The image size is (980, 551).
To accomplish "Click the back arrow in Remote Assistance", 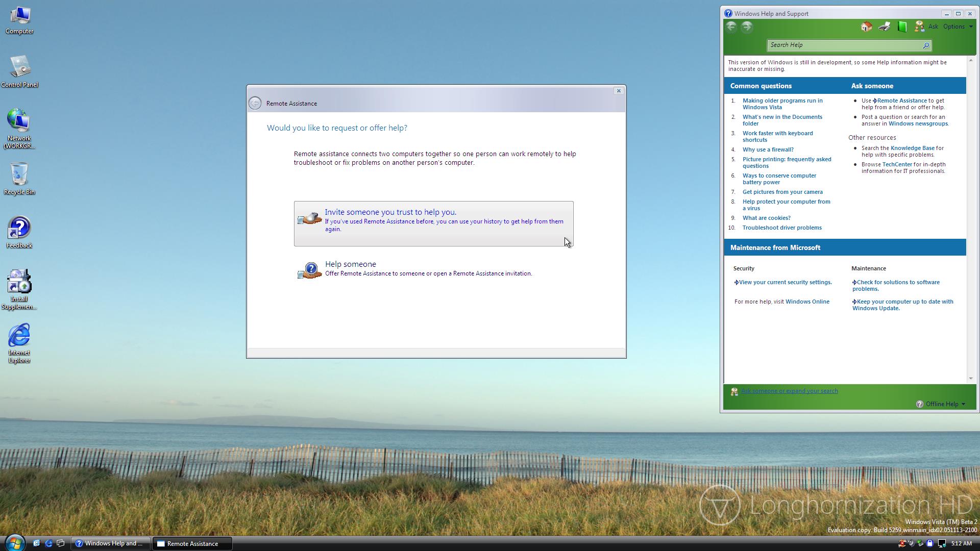I will point(255,103).
